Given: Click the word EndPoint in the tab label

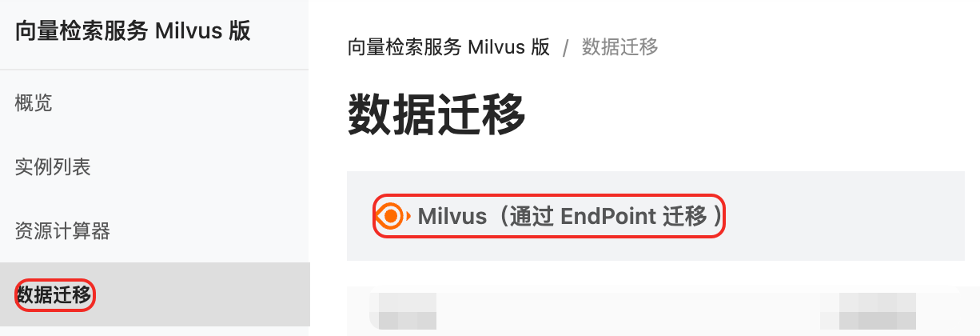Looking at the screenshot, I should pyautogui.click(x=609, y=216).
